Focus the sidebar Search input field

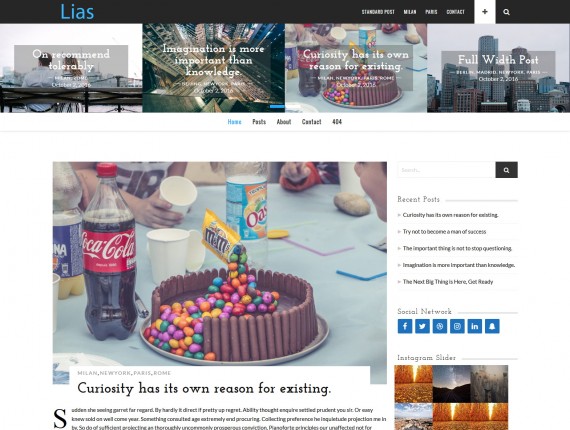point(446,170)
